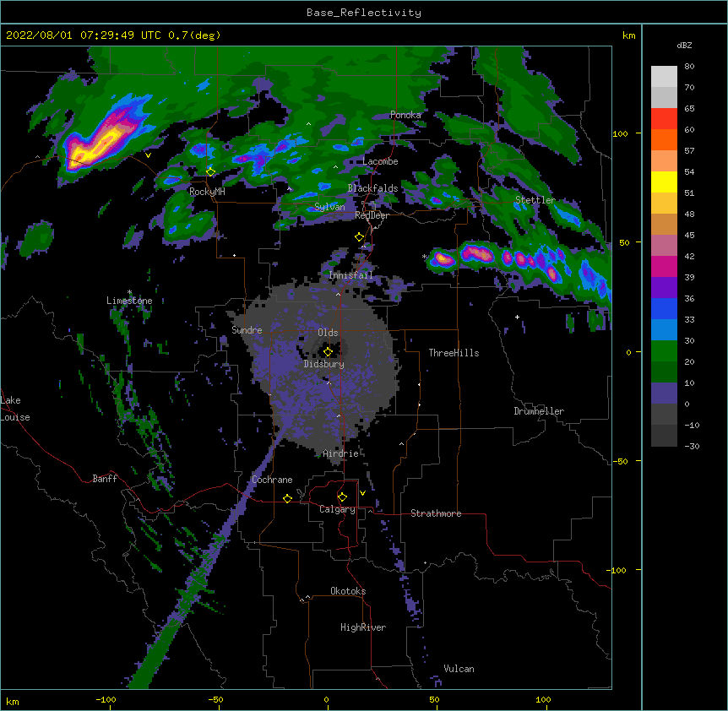Click the Drumheller label
Image resolution: width=728 pixels, height=711 pixels.
point(539,411)
